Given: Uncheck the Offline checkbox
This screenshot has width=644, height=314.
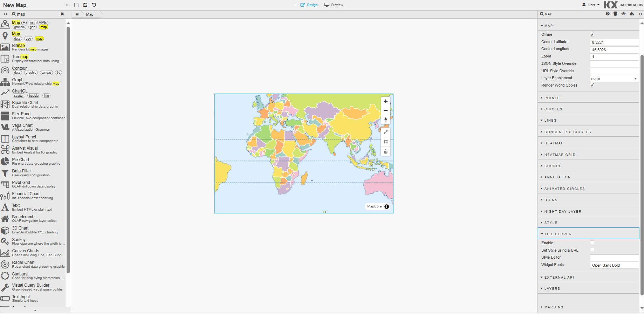Looking at the screenshot, I should click(x=592, y=34).
